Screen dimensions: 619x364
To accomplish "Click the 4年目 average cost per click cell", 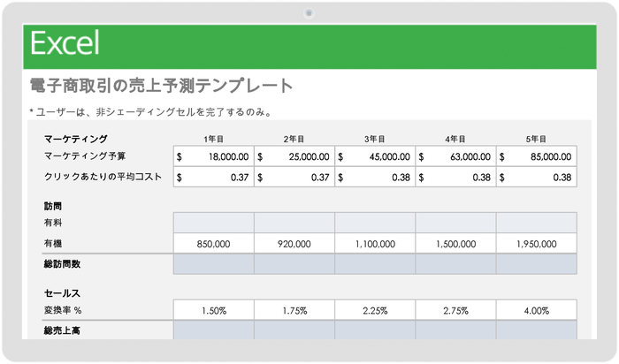I will pyautogui.click(x=455, y=177).
